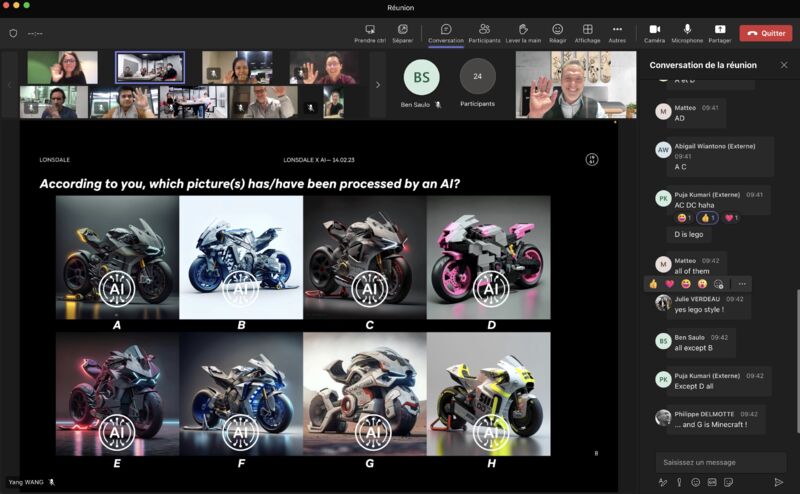Click the message input field
The height and width of the screenshot is (494, 800).
[720, 462]
